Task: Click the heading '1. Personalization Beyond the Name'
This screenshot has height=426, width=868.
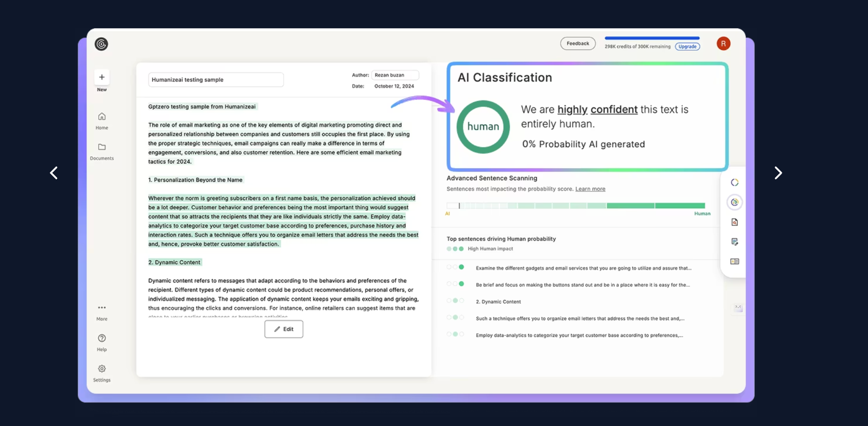Action: coord(195,180)
